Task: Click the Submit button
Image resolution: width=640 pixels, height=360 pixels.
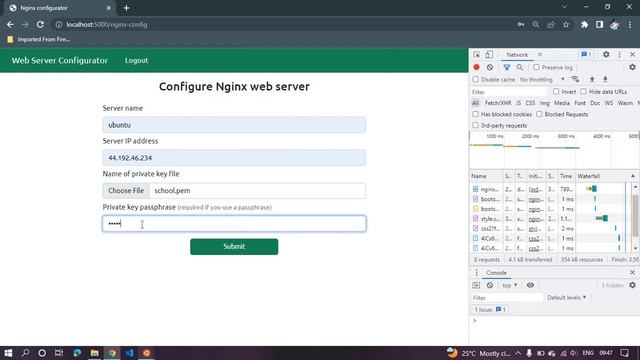Action: [234, 247]
